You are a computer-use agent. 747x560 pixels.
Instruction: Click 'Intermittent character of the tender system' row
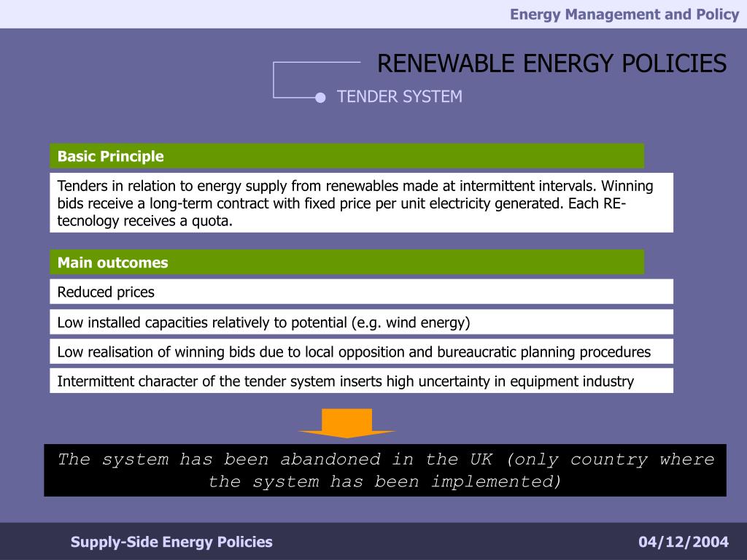362,381
